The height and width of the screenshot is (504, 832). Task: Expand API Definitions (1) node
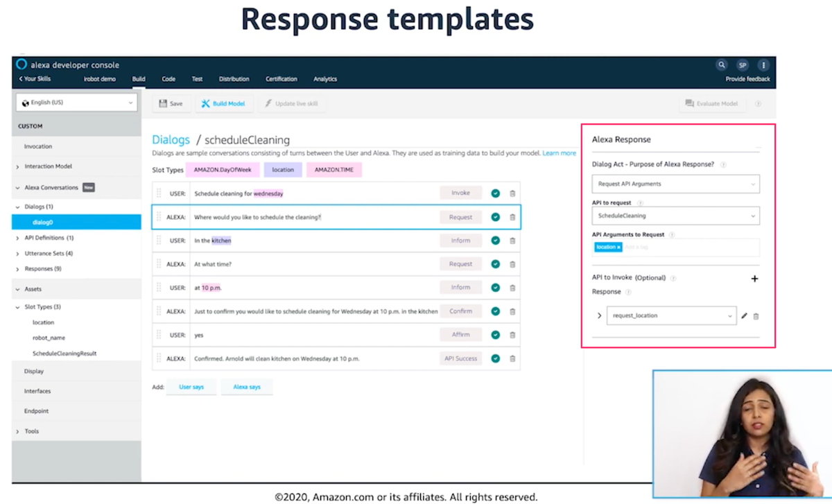17,238
